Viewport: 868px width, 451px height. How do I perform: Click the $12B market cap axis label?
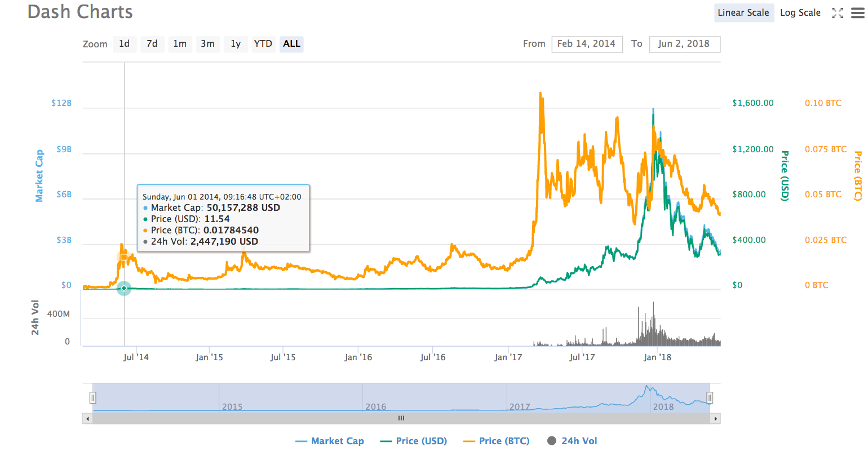coord(61,103)
